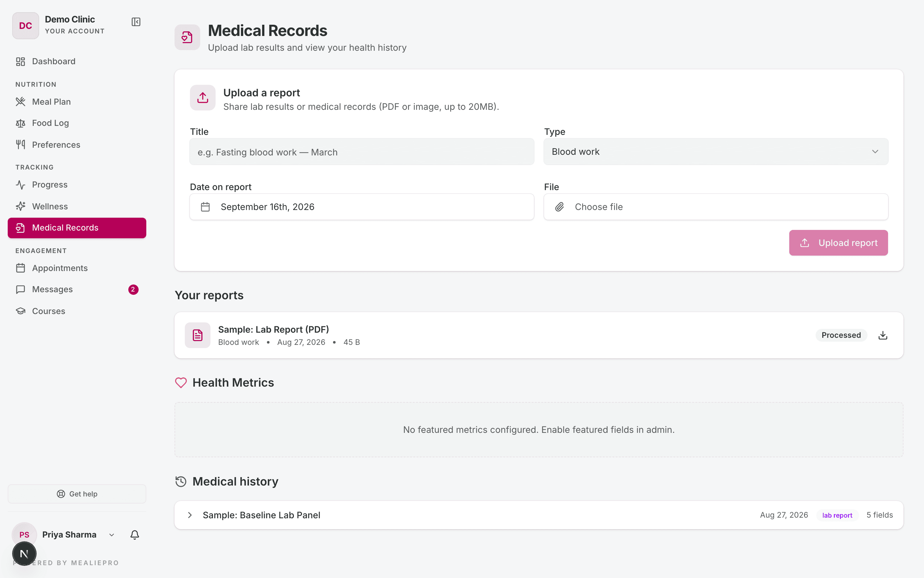924x578 pixels.
Task: Click the Medical Records header icon
Action: coord(187,37)
